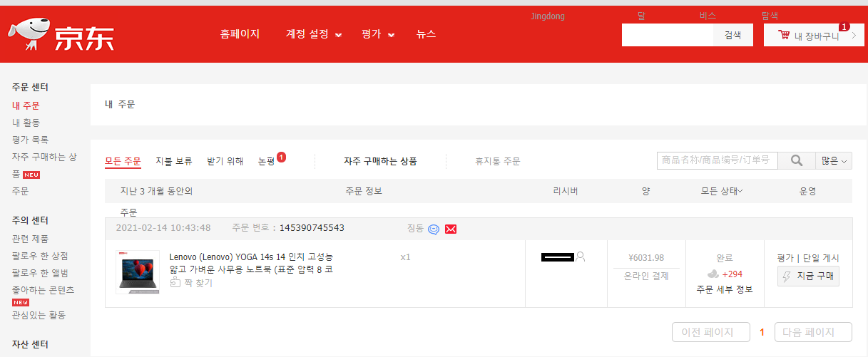
Task: Open 자주 구매하는 상품 tab
Action: [380, 161]
